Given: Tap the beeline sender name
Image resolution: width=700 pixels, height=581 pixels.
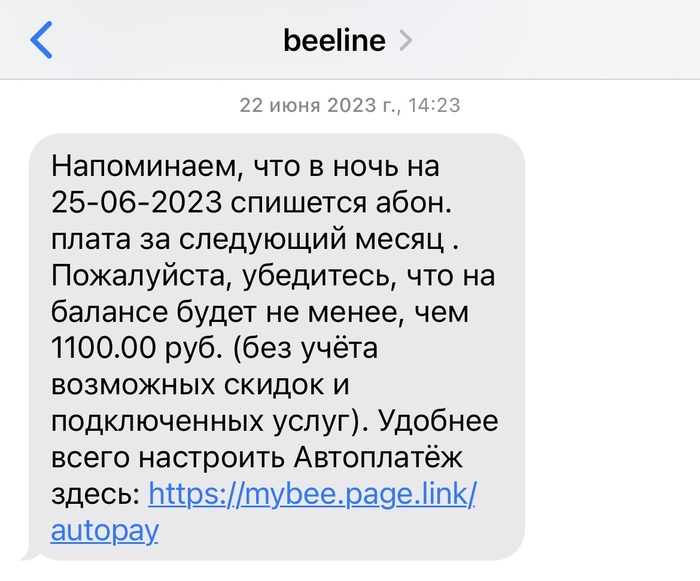Looking at the screenshot, I should [x=334, y=40].
